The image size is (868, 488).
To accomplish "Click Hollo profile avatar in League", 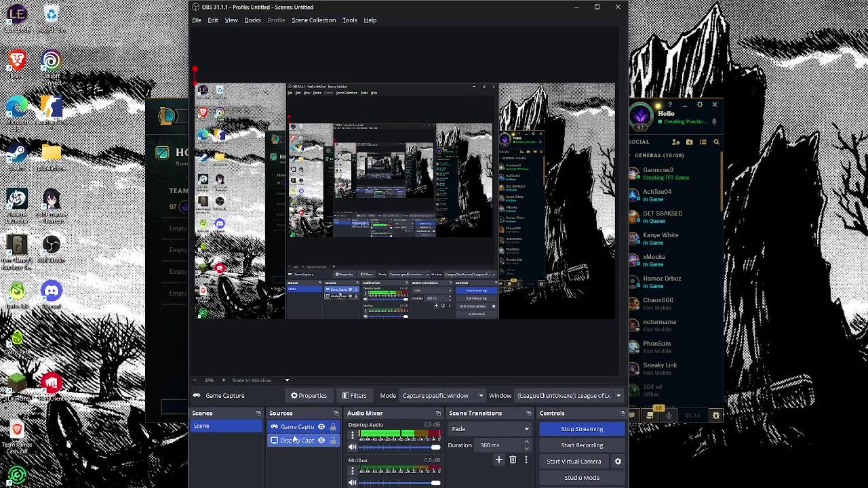I will pyautogui.click(x=641, y=117).
